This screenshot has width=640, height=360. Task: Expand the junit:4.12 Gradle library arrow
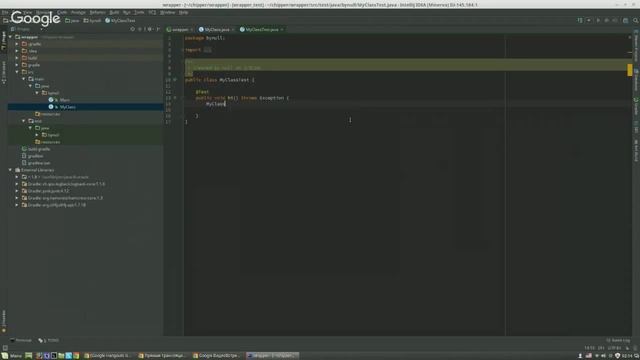tap(17, 191)
